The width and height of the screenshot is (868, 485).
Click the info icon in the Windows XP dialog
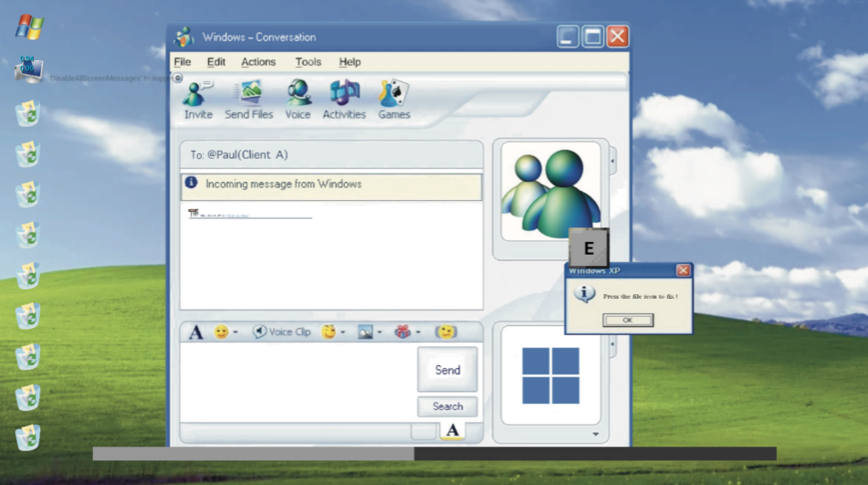point(584,294)
